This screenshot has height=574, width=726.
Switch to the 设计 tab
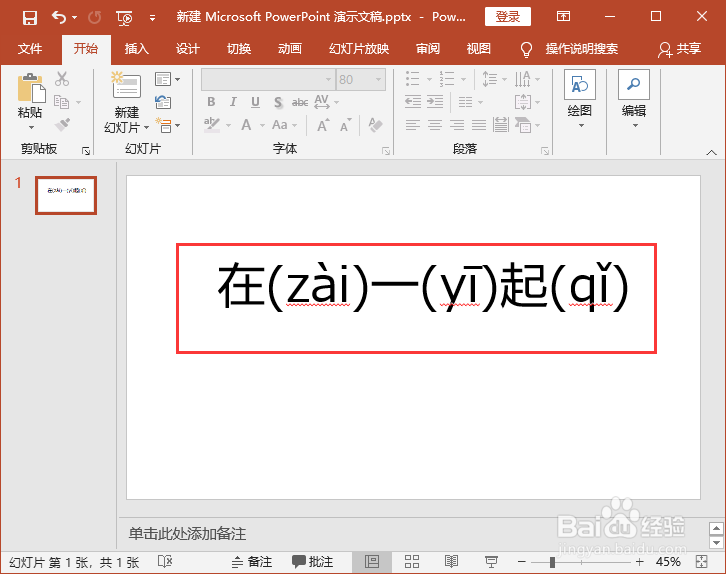click(188, 49)
